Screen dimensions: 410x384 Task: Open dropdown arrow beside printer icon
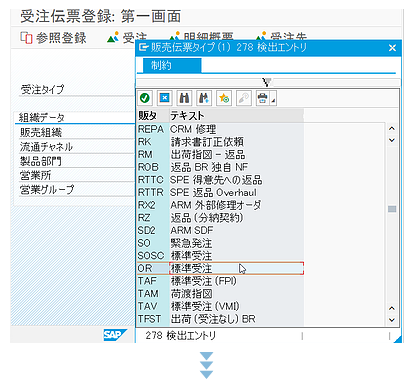click(273, 100)
